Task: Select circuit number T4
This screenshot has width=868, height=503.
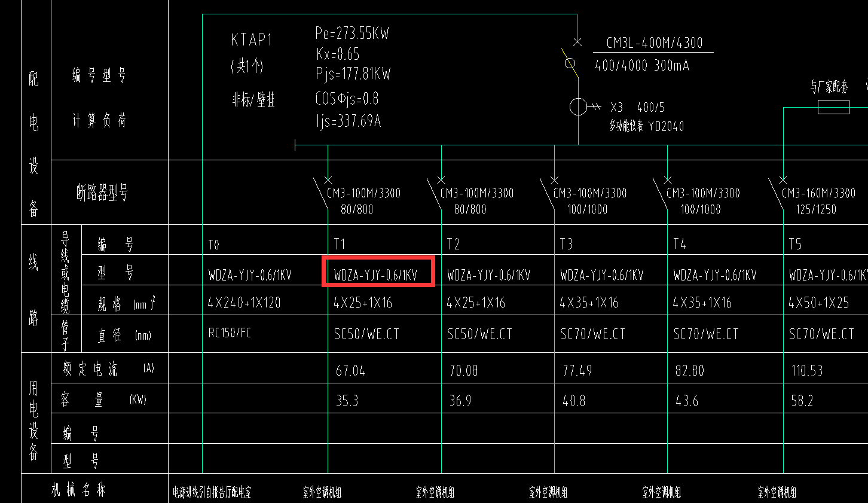Action: (x=680, y=243)
